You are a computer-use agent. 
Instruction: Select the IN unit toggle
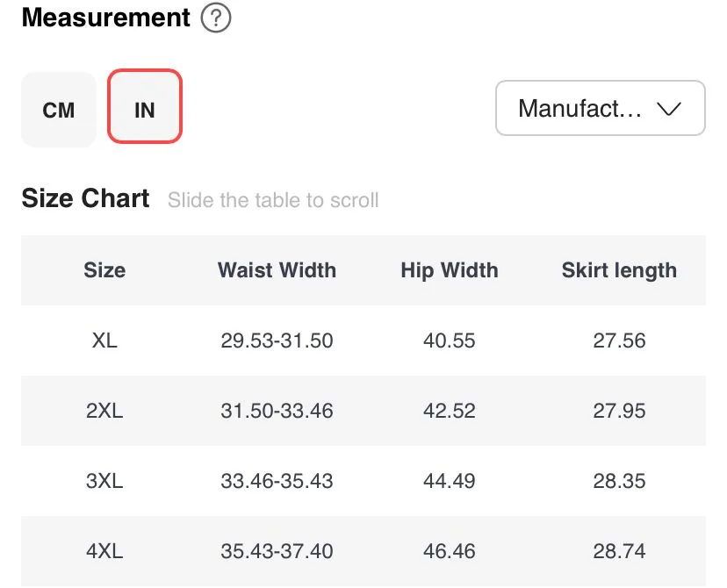145,106
